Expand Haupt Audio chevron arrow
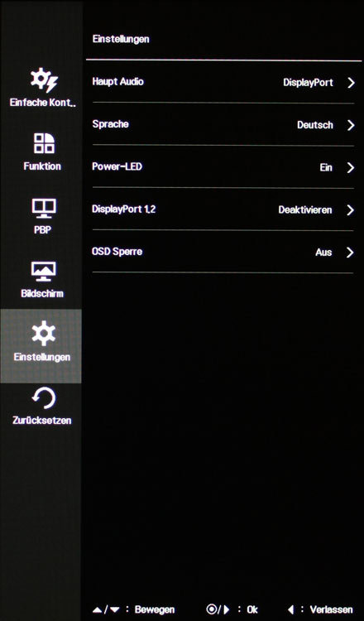This screenshot has height=621, width=364. (351, 83)
